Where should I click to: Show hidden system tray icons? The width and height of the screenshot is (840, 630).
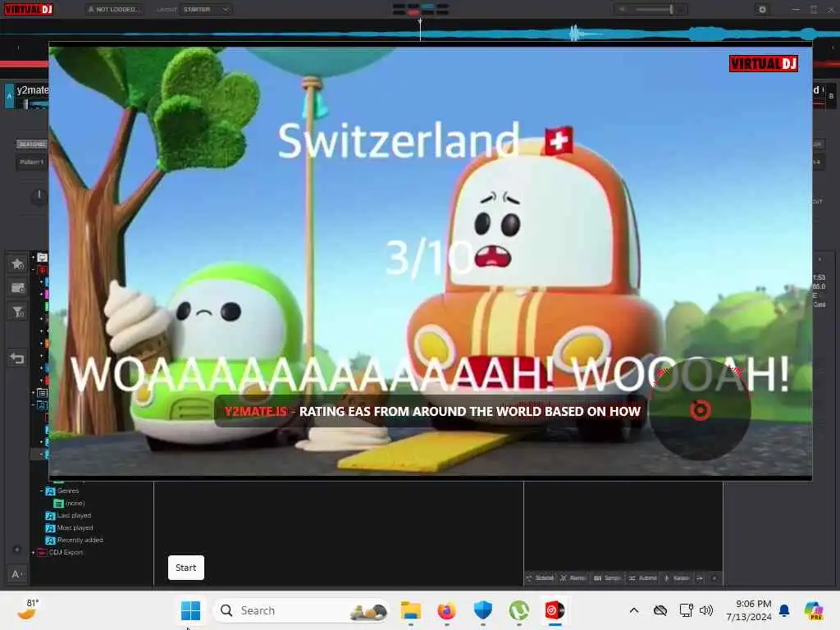(x=634, y=610)
